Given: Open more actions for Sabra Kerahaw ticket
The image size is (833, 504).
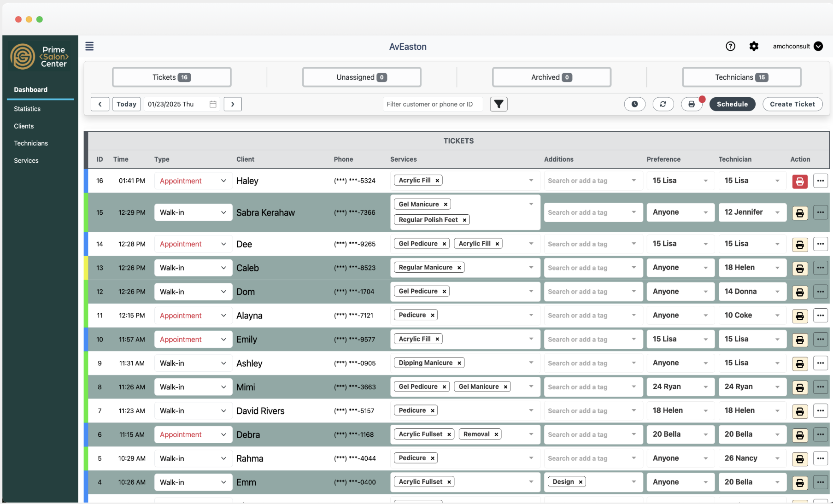Looking at the screenshot, I should [x=820, y=212].
